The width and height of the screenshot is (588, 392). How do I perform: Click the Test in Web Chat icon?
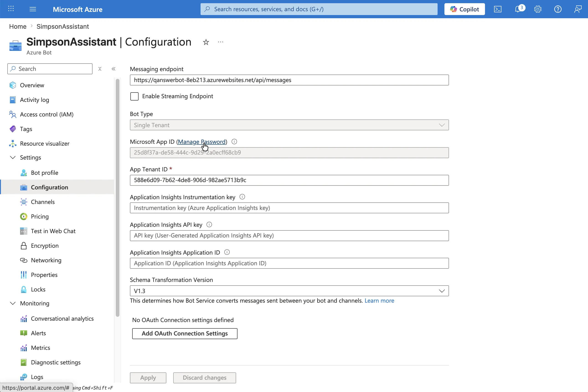[x=23, y=231]
